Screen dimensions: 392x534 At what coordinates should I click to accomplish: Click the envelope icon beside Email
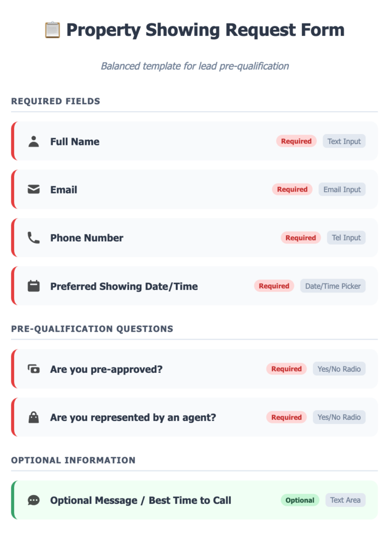click(x=34, y=190)
